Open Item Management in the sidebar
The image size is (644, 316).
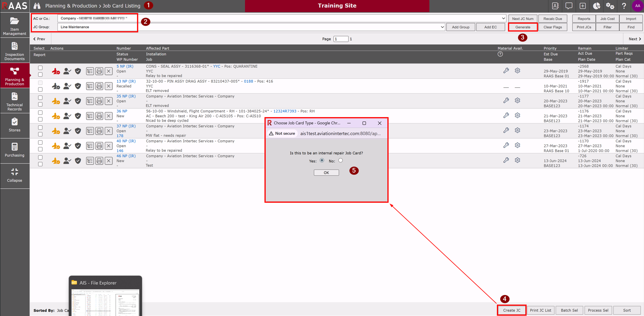(x=15, y=26)
